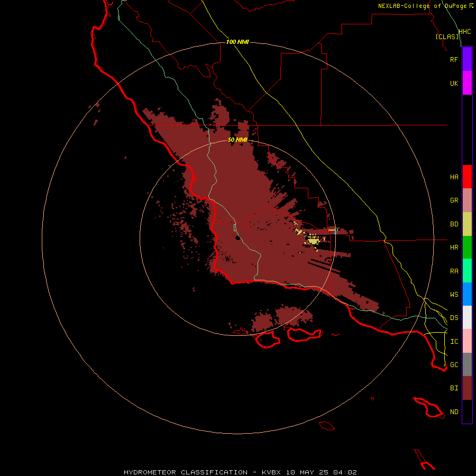Select the light pink IC legend swatch
This screenshot has width=476, height=476.
click(x=467, y=341)
